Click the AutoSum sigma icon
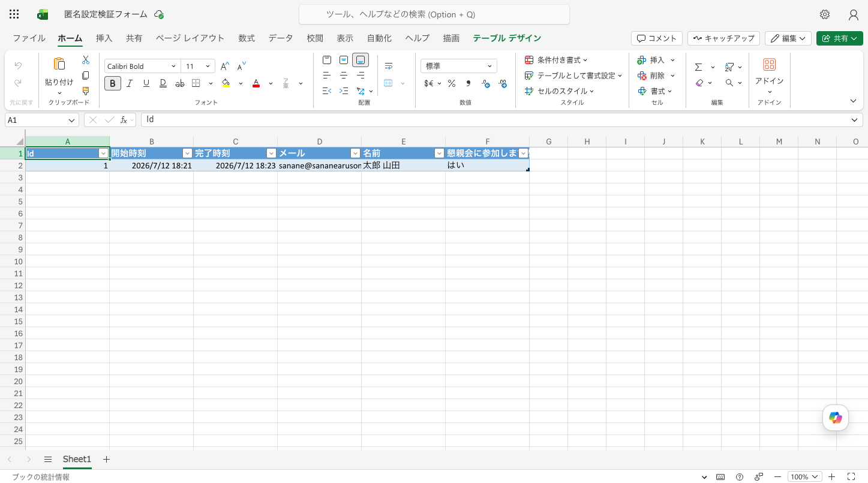The height and width of the screenshot is (483, 868). 699,67
